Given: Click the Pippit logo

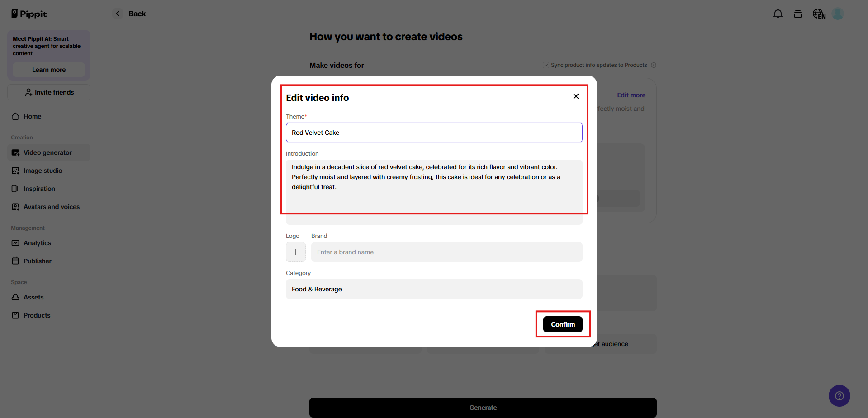Looking at the screenshot, I should (28, 14).
